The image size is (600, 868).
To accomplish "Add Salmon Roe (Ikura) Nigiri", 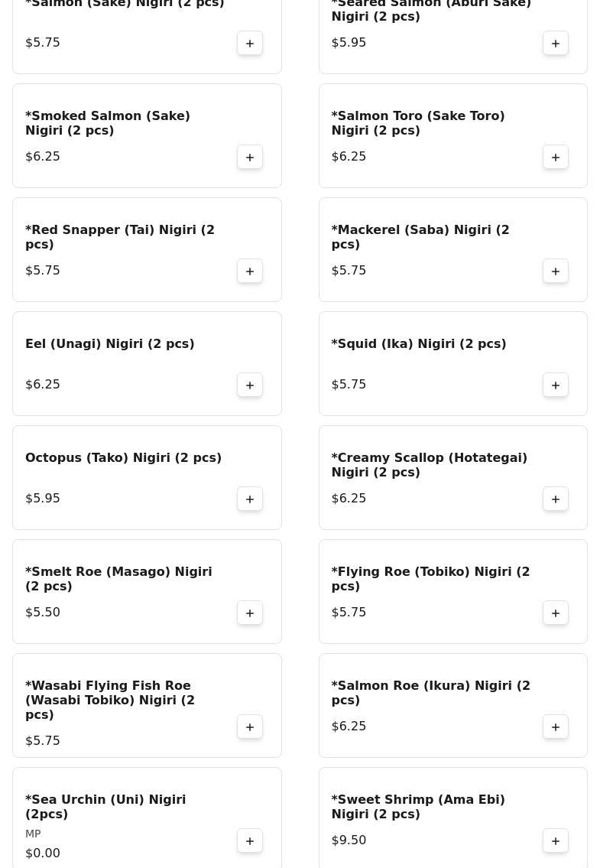I will point(555,727).
